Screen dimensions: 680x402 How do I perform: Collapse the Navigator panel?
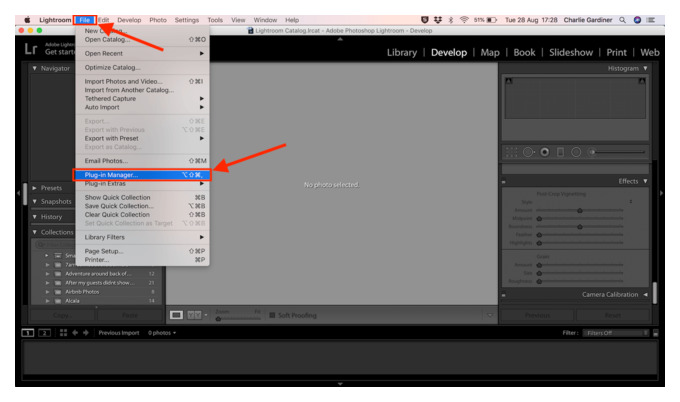[x=35, y=68]
